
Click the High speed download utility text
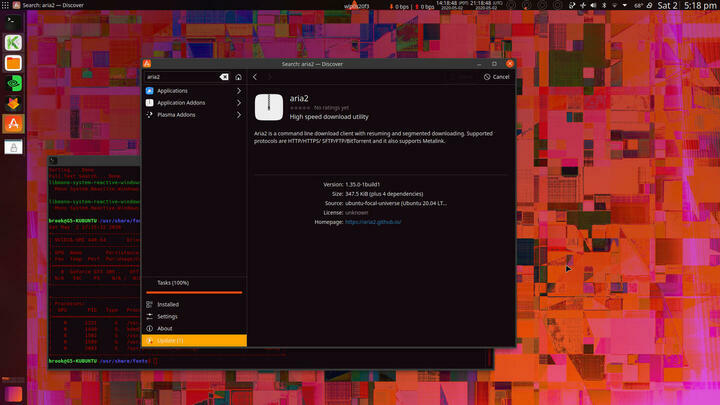tap(329, 117)
